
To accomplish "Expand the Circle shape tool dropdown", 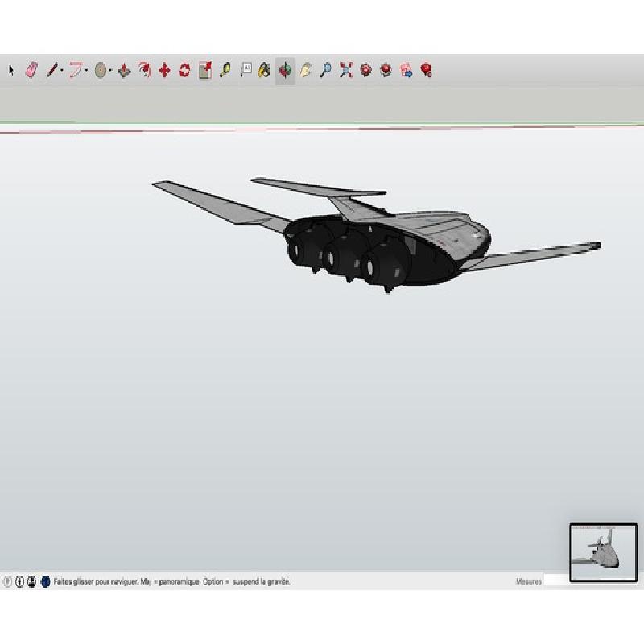I will [x=110, y=71].
